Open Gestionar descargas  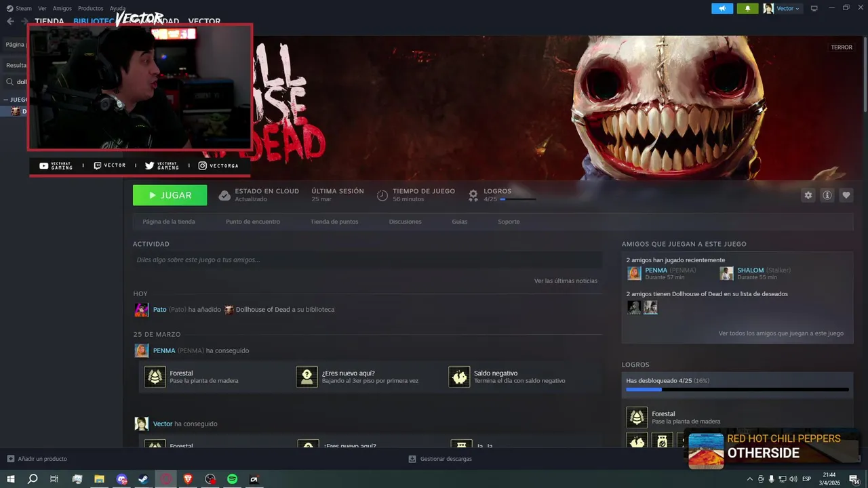point(440,459)
